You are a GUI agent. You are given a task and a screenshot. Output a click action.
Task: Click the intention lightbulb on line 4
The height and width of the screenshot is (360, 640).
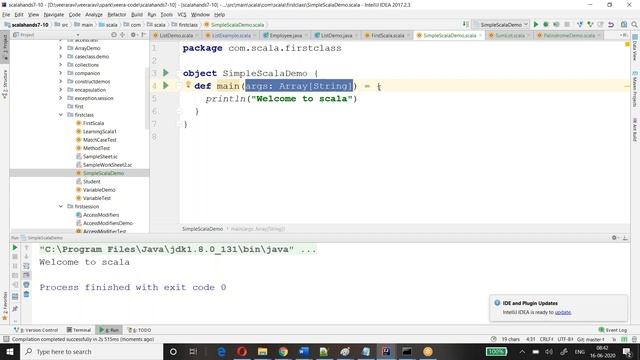[188, 84]
